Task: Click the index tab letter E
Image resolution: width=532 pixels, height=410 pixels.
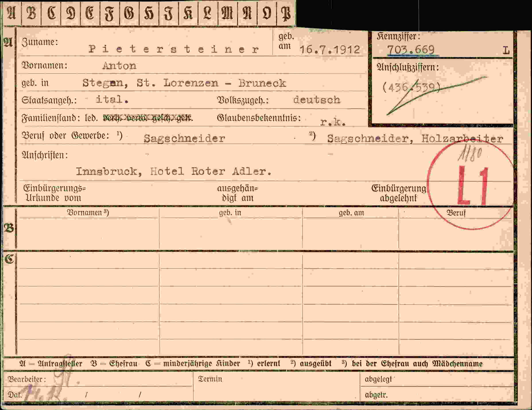Action: [x=90, y=13]
